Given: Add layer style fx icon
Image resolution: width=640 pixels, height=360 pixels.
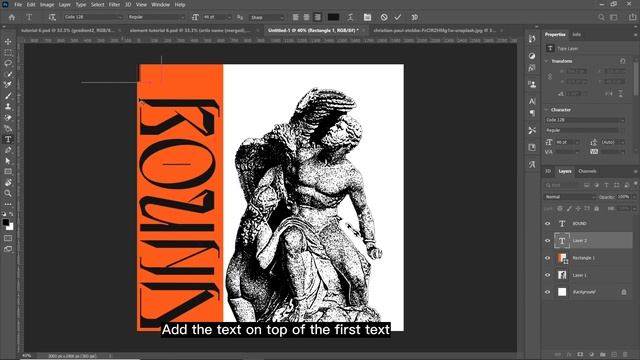Looking at the screenshot, I should 569,354.
